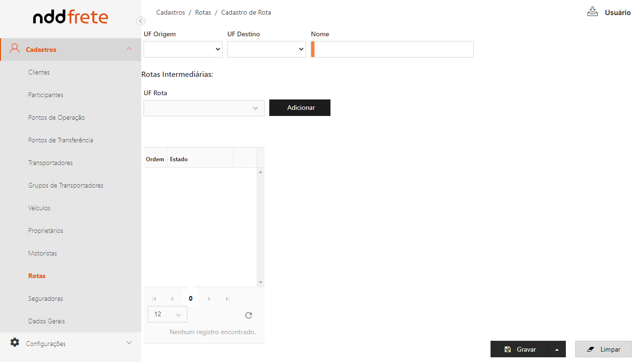
Task: Open the UF Destino dropdown
Action: (266, 49)
